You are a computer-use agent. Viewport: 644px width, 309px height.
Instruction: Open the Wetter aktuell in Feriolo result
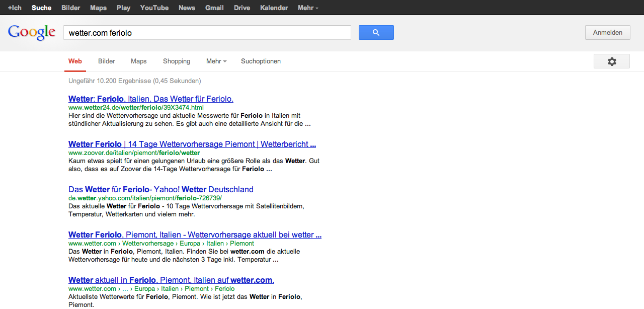click(171, 280)
